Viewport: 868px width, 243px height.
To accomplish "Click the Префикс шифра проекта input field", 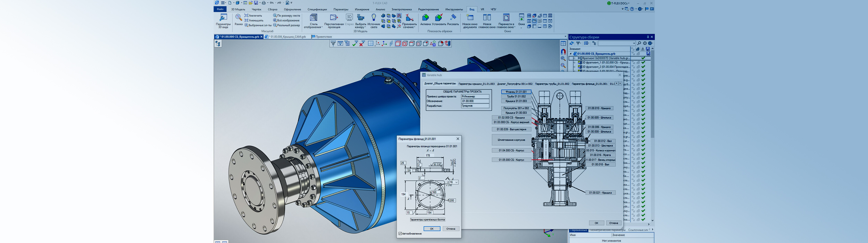I will [475, 97].
